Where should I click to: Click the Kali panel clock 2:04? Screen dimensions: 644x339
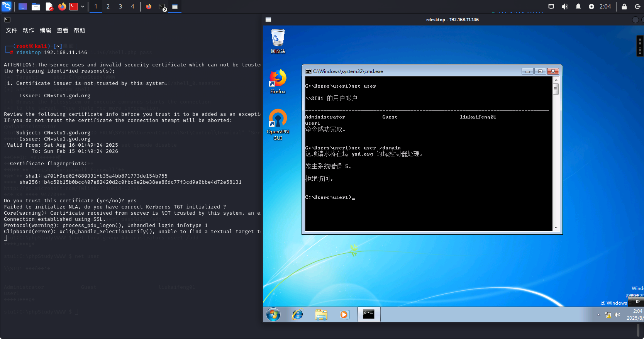point(605,7)
